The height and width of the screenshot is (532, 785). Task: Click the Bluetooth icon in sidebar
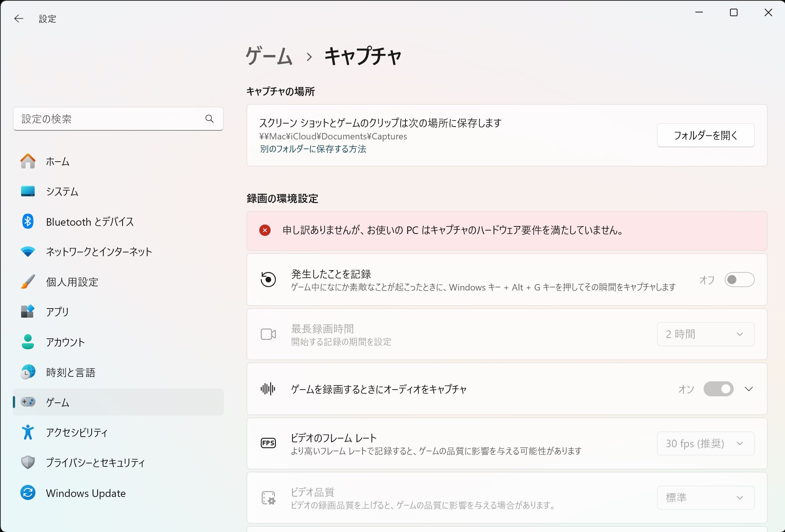[x=28, y=222]
